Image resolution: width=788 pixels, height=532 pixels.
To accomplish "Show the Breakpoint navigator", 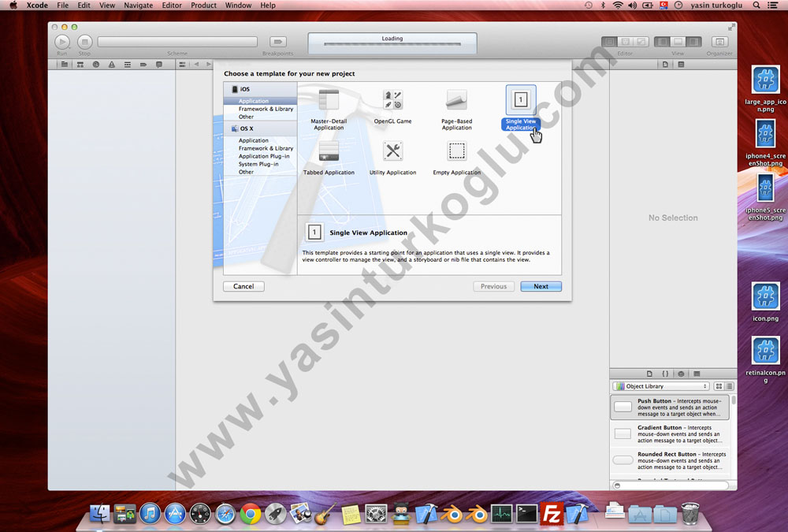I will (x=143, y=65).
